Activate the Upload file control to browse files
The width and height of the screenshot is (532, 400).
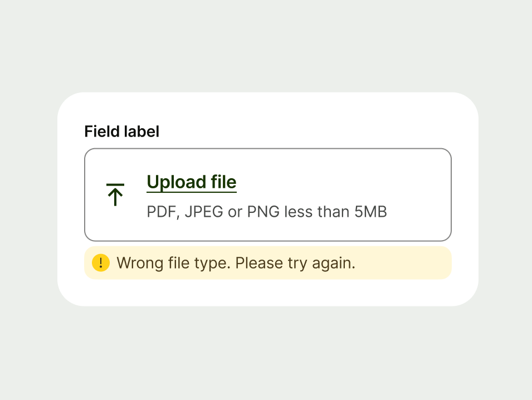[x=191, y=182]
